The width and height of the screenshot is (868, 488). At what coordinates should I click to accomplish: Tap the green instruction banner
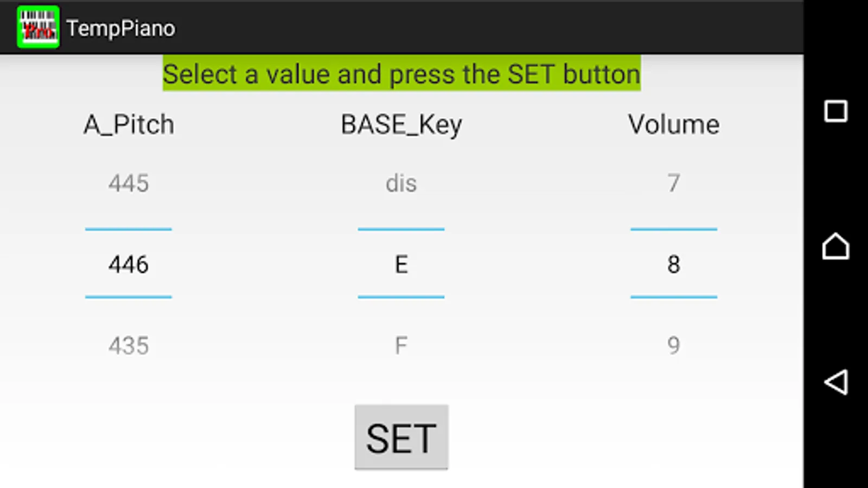point(401,74)
